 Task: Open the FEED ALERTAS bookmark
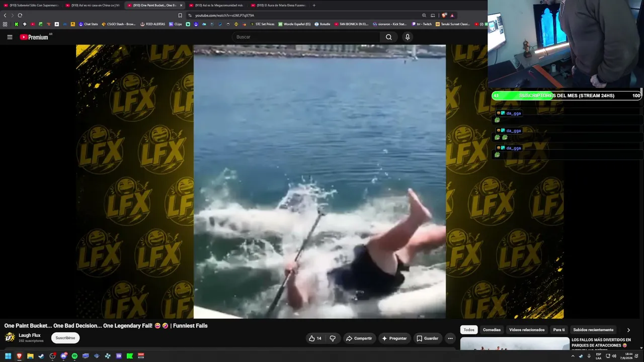[x=152, y=24]
